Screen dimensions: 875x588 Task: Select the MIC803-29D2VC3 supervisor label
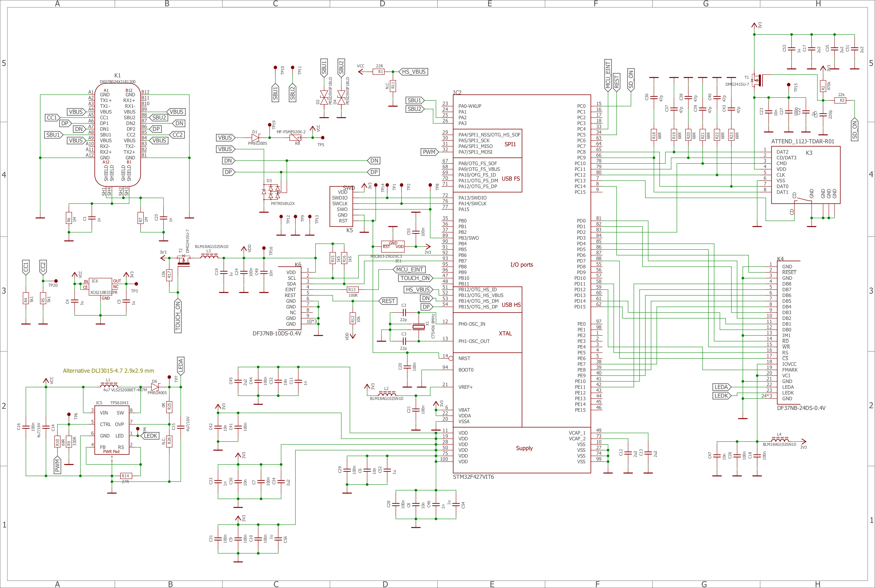(x=386, y=257)
